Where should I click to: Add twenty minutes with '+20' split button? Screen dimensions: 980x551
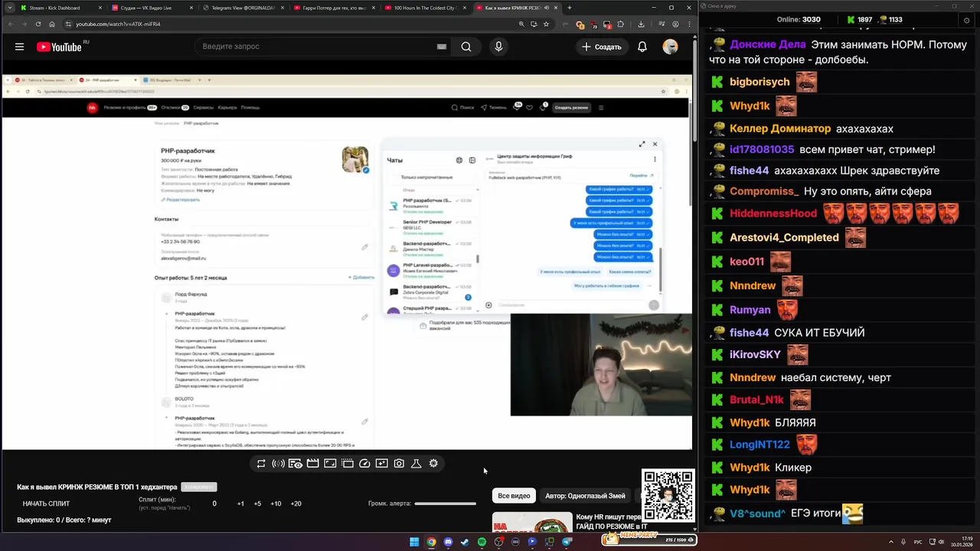[x=296, y=504]
